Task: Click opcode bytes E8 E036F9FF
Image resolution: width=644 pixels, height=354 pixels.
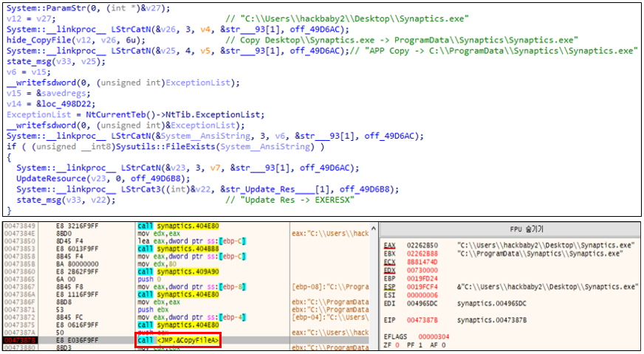Action: pyautogui.click(x=78, y=341)
